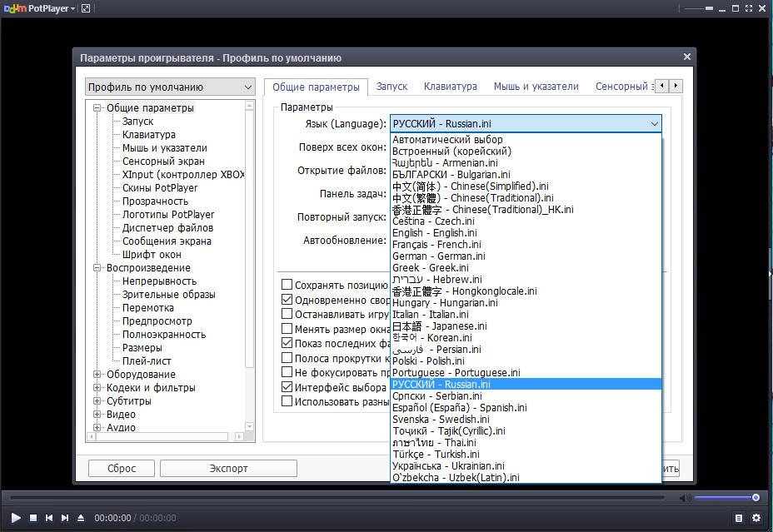This screenshot has width=773, height=532.
Task: Click the Previous track button
Action: (x=49, y=518)
